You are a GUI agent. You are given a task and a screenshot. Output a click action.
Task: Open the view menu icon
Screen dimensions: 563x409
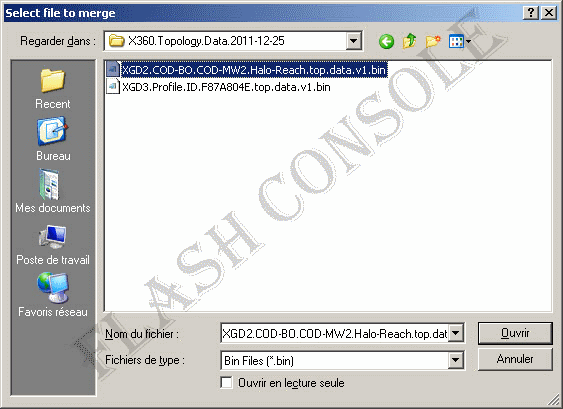(x=459, y=41)
